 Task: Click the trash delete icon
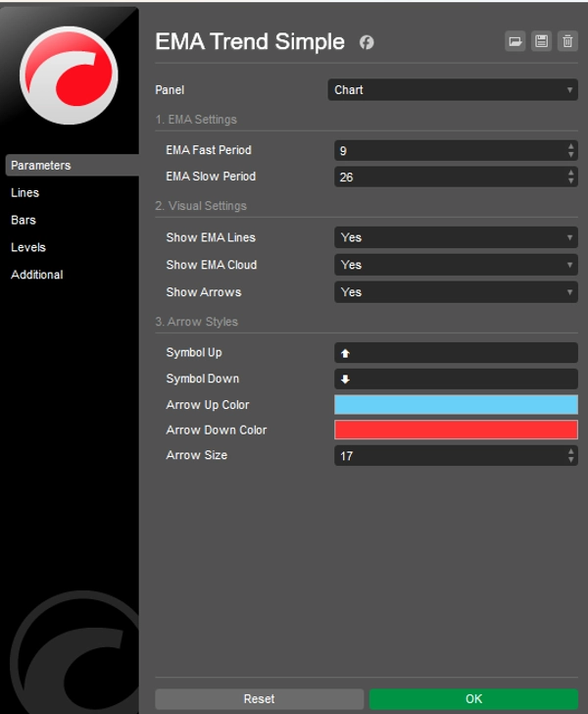click(x=567, y=41)
